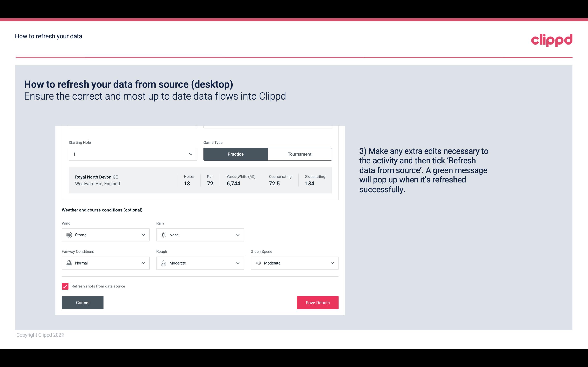This screenshot has width=588, height=367.
Task: Click the Cancel button
Action: (82, 302)
